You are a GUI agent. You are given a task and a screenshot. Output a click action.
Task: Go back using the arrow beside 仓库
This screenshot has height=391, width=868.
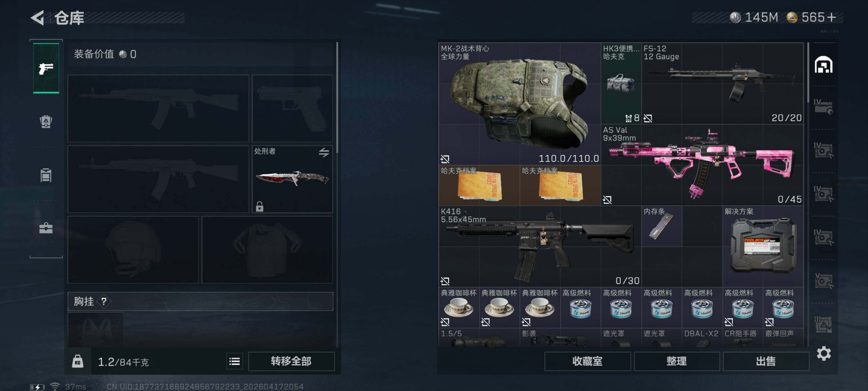[38, 18]
